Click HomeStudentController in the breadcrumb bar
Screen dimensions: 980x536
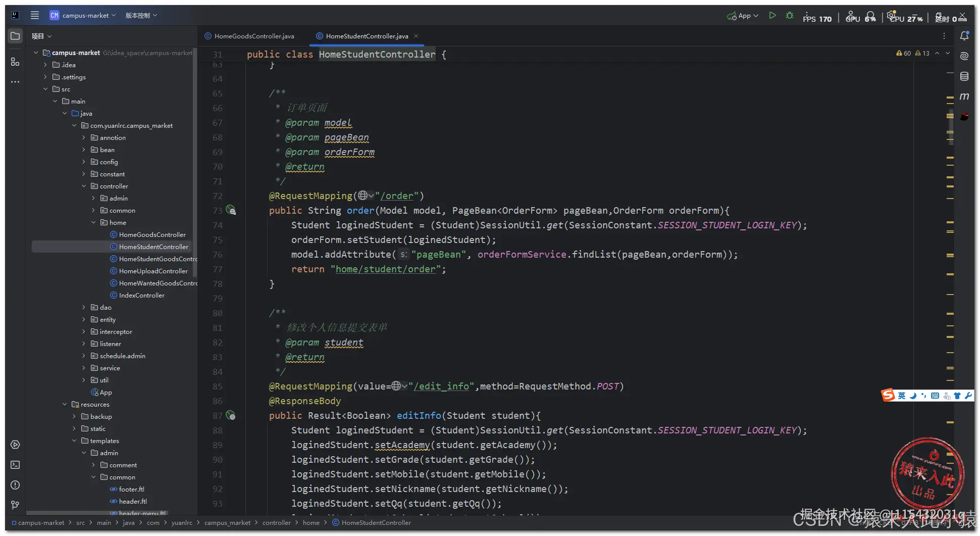click(x=372, y=522)
